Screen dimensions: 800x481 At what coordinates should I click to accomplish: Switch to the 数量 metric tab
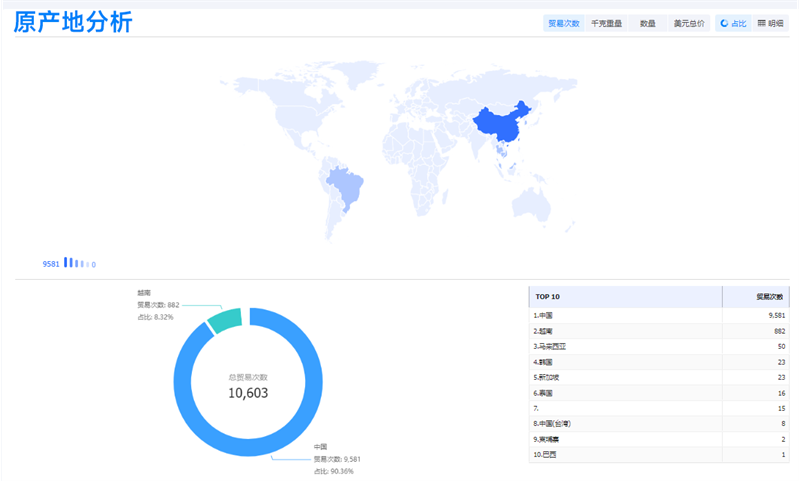(648, 23)
